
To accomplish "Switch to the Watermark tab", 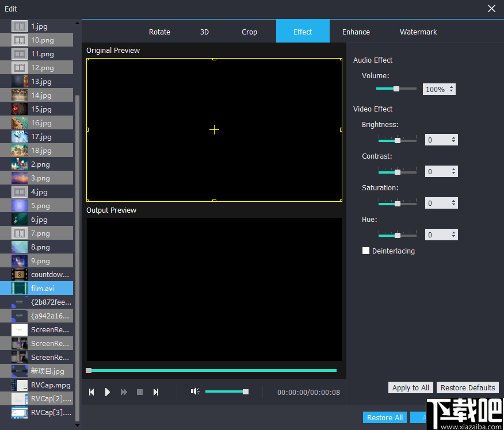I will pos(418,32).
